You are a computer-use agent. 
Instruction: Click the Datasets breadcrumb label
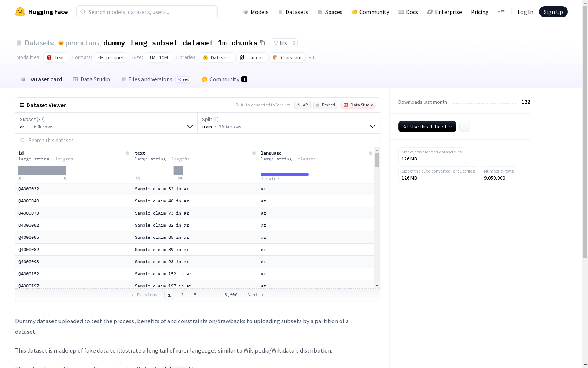(x=40, y=43)
